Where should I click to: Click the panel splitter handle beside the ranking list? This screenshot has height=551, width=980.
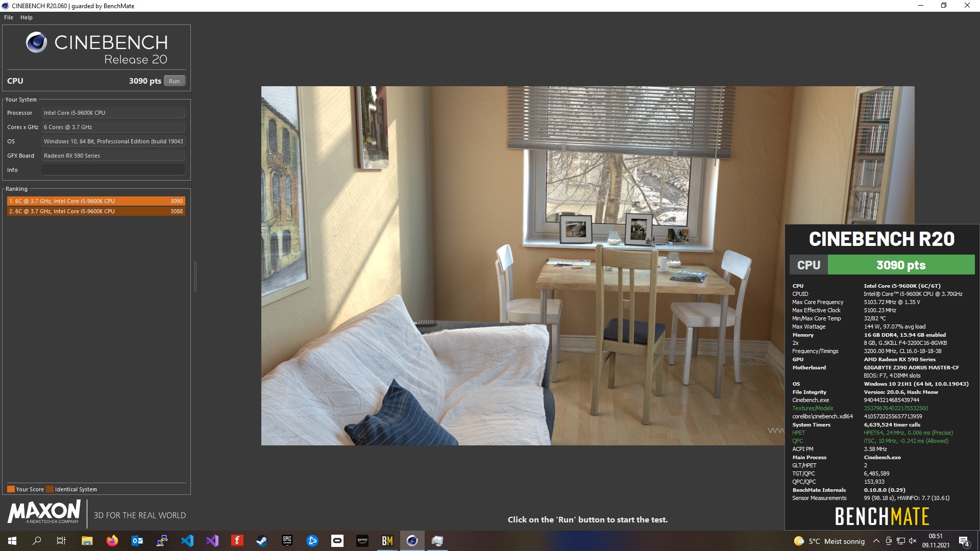pos(195,276)
